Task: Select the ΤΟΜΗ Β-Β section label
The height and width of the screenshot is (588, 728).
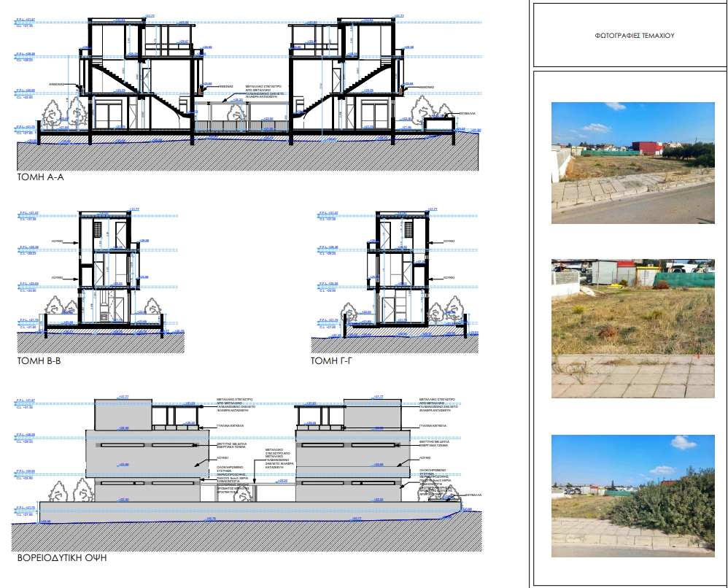Action: click(39, 361)
